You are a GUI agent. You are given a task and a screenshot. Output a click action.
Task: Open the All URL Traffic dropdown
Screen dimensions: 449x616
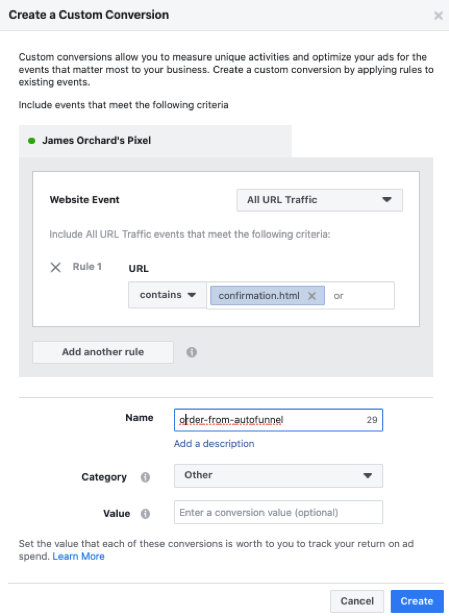click(319, 200)
